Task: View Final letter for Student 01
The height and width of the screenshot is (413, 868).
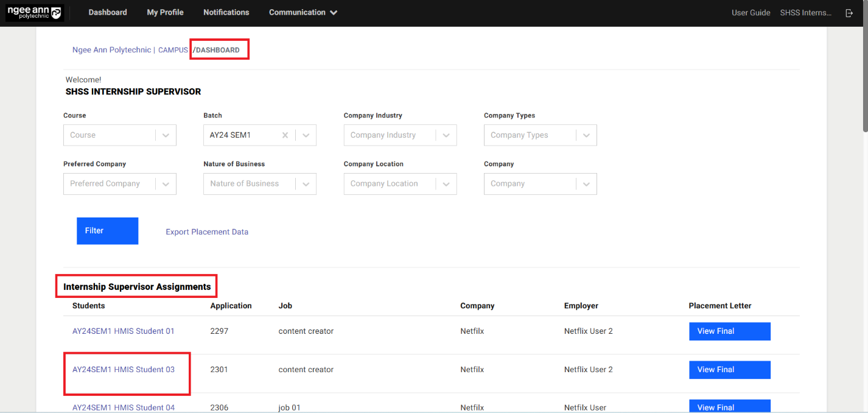Action: point(729,331)
